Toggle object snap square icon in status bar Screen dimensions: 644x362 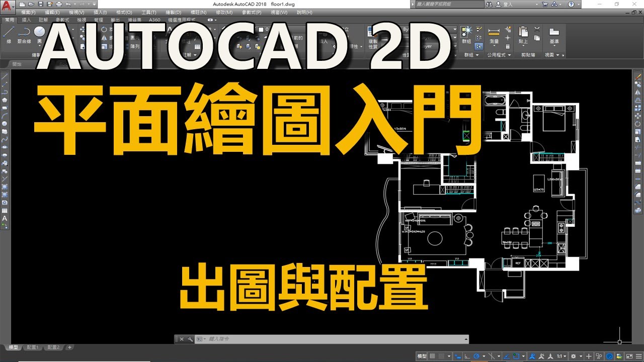[x=516, y=355]
